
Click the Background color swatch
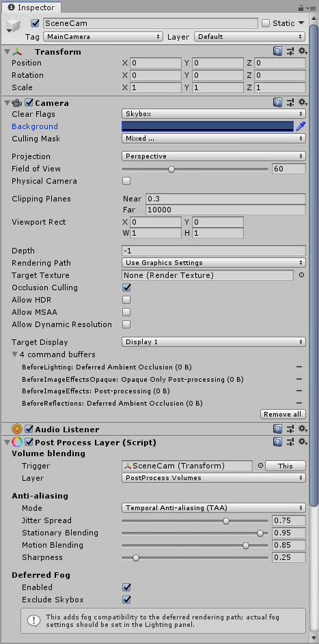click(x=208, y=126)
